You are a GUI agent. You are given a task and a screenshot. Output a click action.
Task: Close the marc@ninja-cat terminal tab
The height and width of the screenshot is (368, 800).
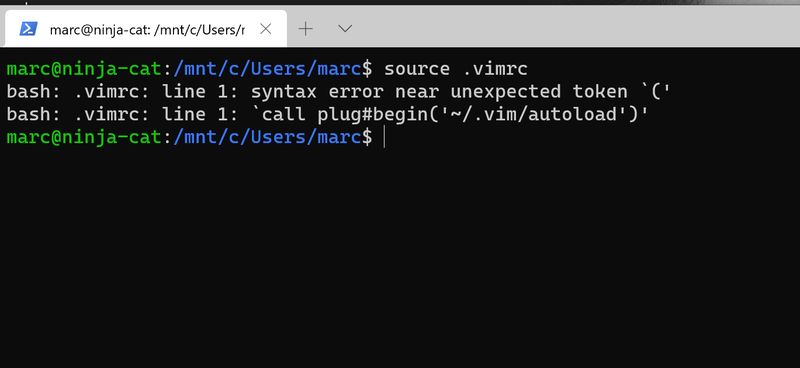pyautogui.click(x=265, y=29)
